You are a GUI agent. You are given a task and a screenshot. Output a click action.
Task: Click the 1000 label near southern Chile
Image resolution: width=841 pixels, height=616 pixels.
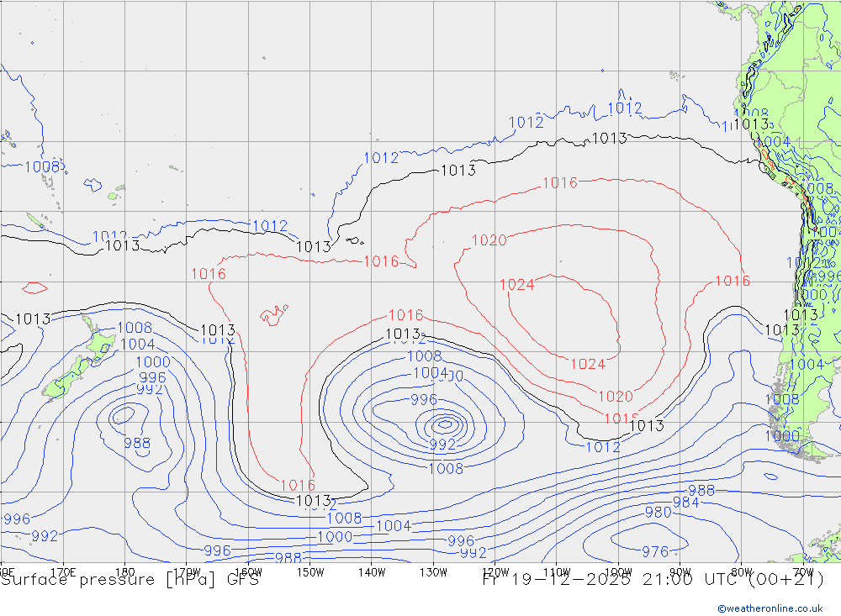click(781, 435)
